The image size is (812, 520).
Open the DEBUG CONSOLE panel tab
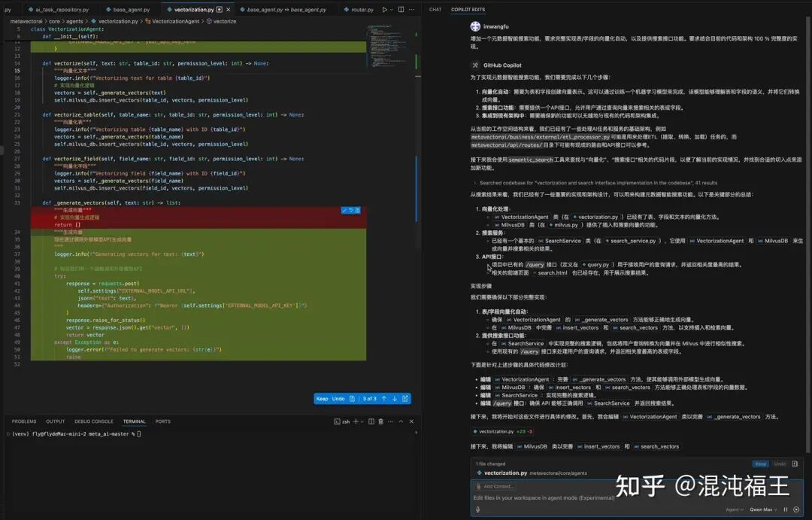pyautogui.click(x=94, y=421)
